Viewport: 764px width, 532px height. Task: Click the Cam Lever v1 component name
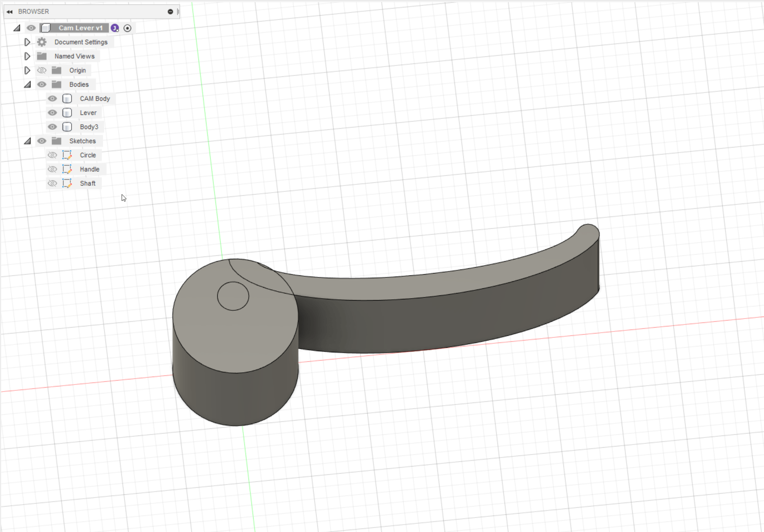click(x=80, y=27)
